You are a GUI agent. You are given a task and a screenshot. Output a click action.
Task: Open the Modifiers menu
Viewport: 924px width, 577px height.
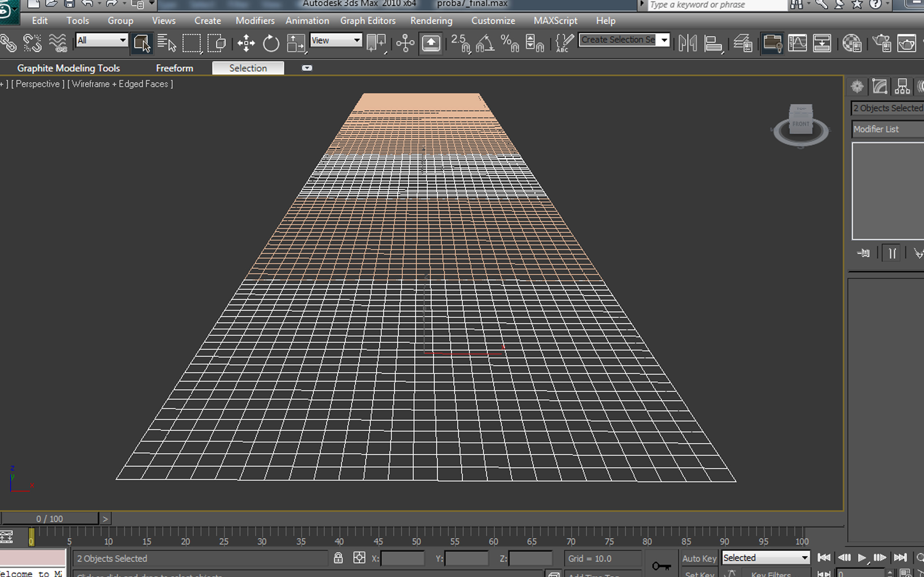click(x=255, y=21)
